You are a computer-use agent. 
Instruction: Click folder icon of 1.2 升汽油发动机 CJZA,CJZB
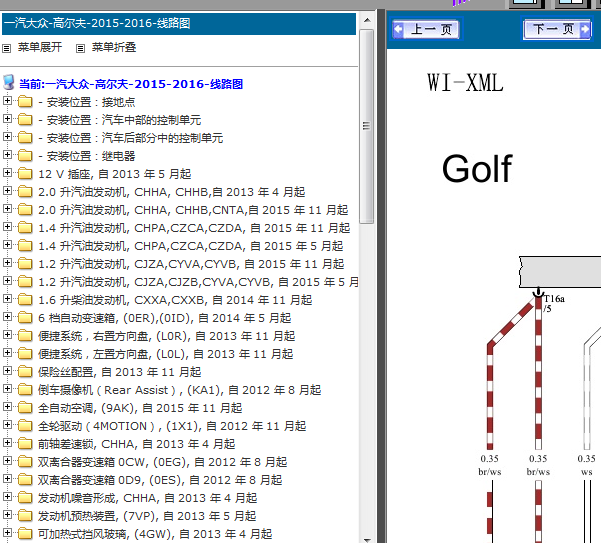point(25,282)
